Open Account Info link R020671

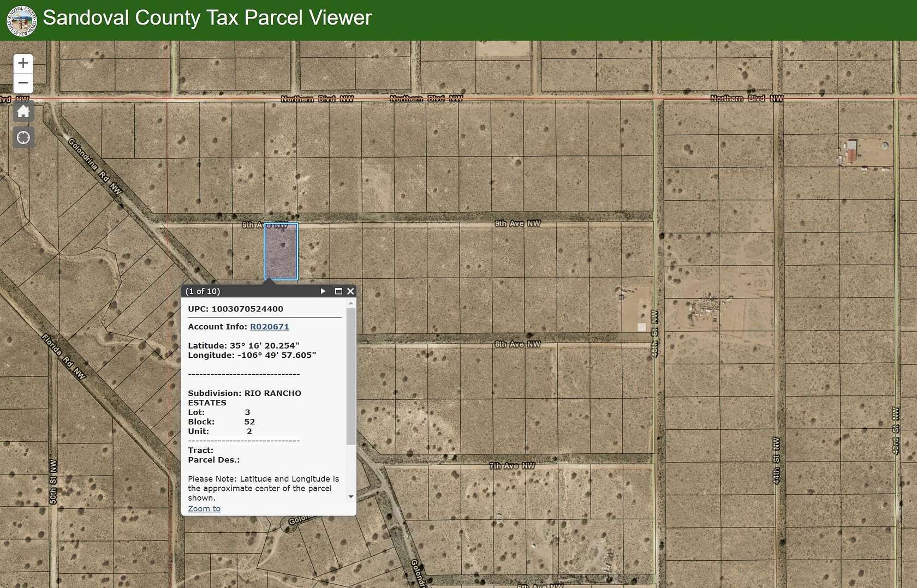(270, 326)
